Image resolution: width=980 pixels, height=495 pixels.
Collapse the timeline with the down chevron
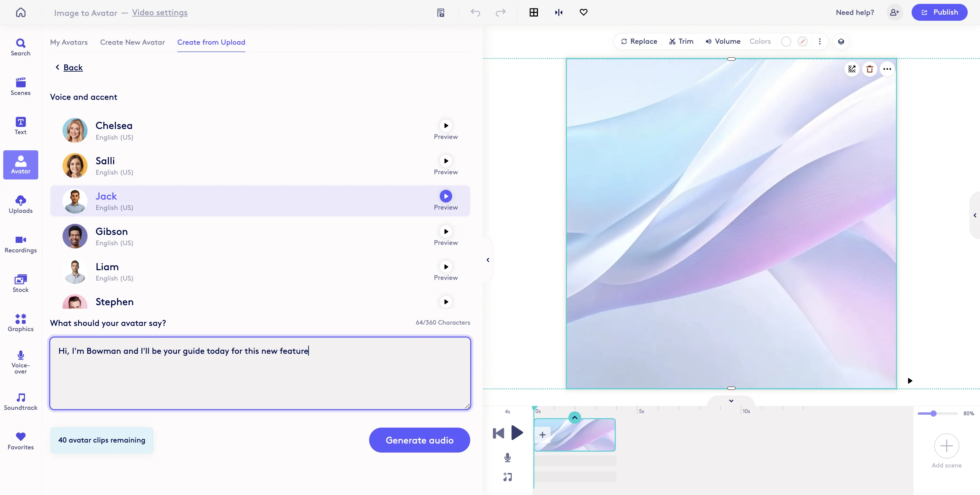coord(730,400)
